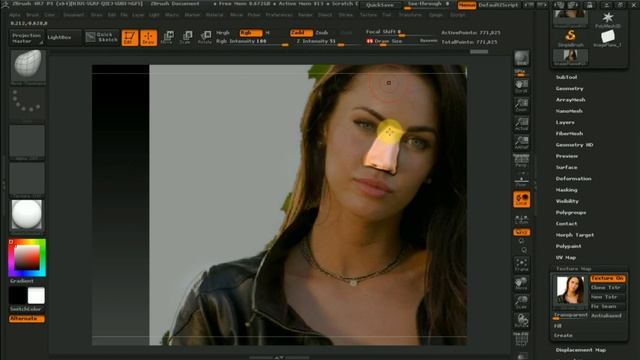Viewport: 640px width, 360px height.
Task: Click the SwitchColor button
Action: pyautogui.click(x=27, y=309)
